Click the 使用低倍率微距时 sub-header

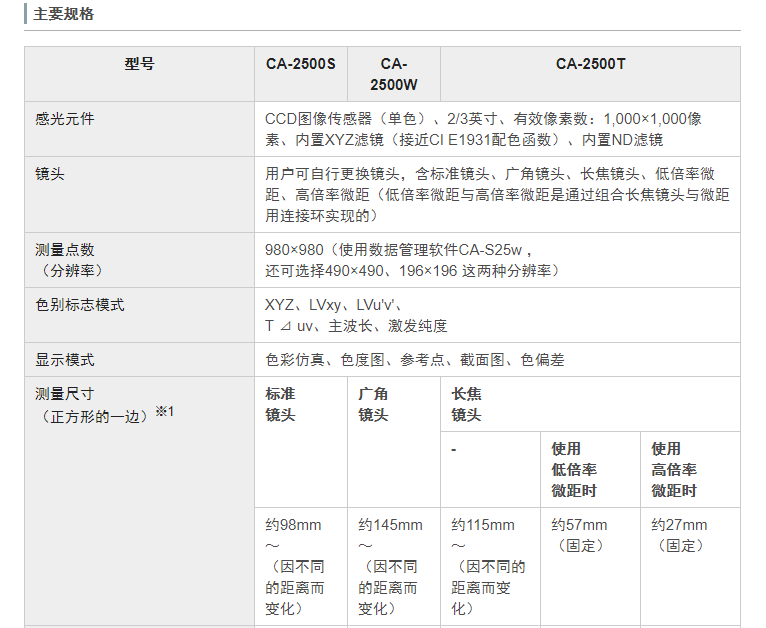click(x=590, y=469)
